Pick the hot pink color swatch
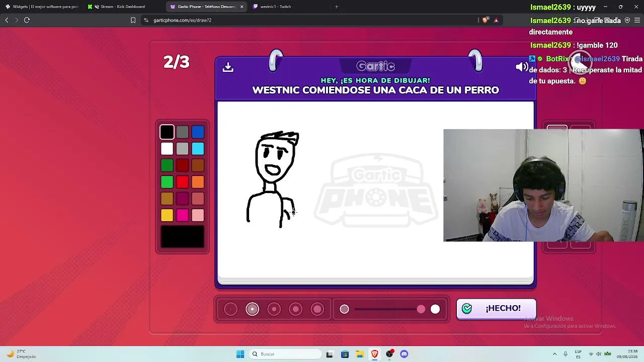The width and height of the screenshot is (644, 362). coord(183,215)
